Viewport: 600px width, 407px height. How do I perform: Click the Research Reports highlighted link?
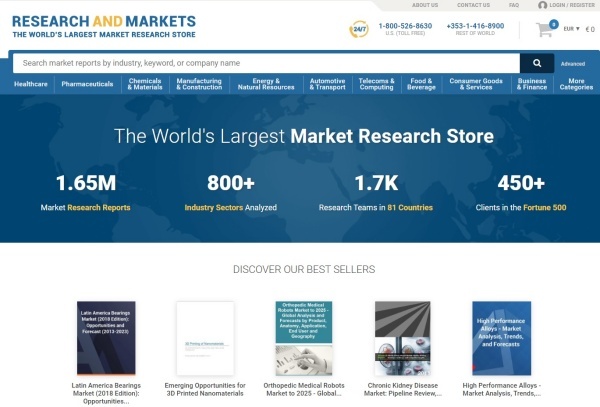click(99, 208)
